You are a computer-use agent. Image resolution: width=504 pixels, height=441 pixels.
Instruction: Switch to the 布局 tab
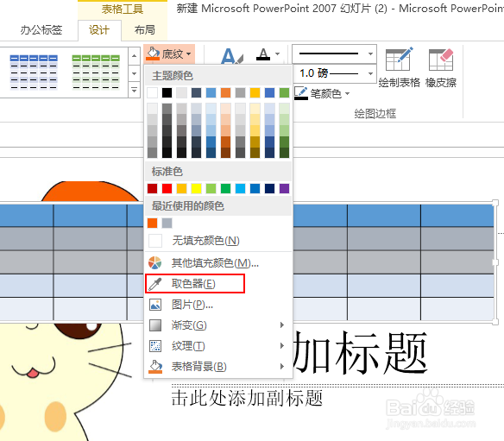145,30
